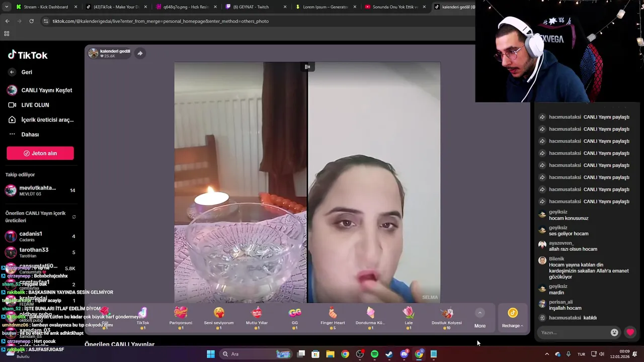Viewport: 644px width, 362px height.
Task: Open File Explorer from taskbar
Action: [x=330, y=354]
